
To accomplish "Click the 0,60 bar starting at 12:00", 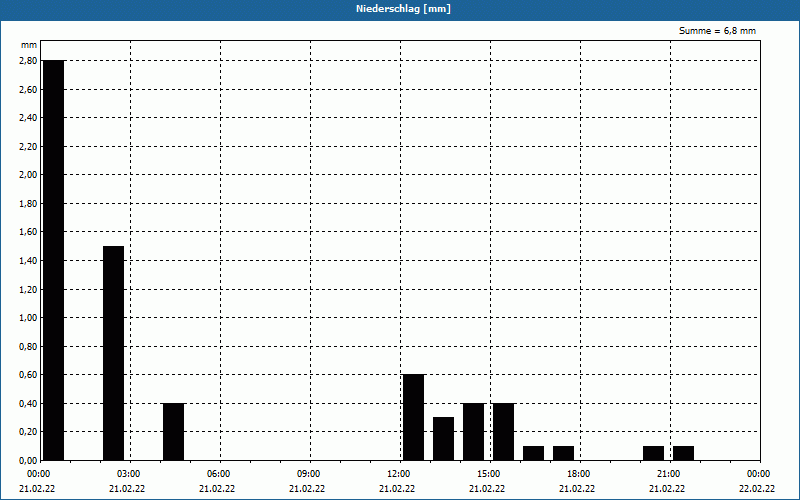I will tap(413, 417).
